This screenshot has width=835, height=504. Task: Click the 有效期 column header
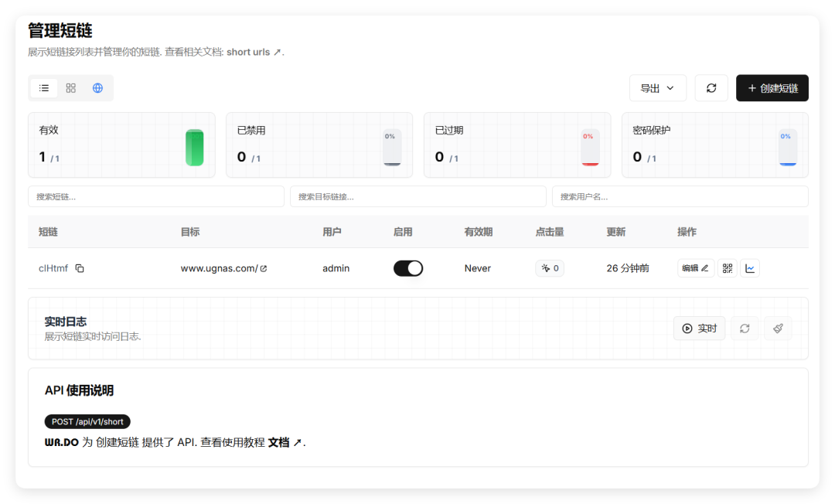[479, 231]
